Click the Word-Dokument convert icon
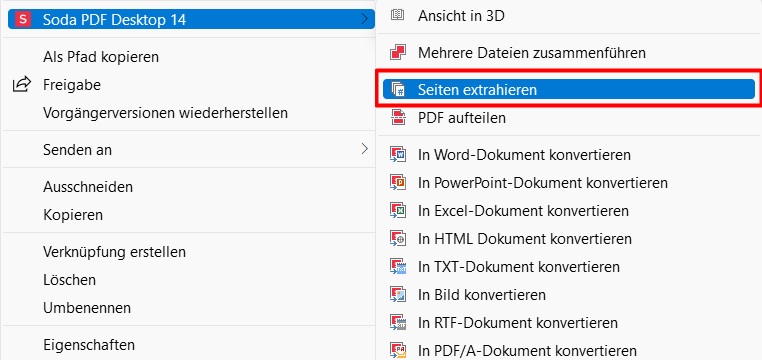 tap(398, 155)
